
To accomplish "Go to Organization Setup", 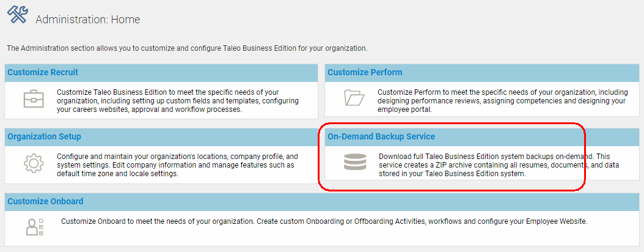I will pos(45,136).
